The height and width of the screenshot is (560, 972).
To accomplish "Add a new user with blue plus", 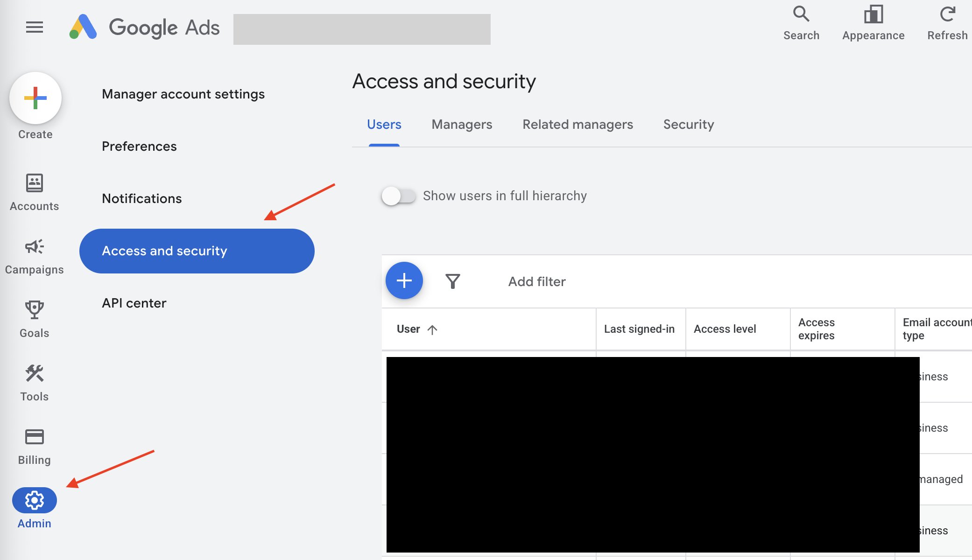I will coord(404,280).
